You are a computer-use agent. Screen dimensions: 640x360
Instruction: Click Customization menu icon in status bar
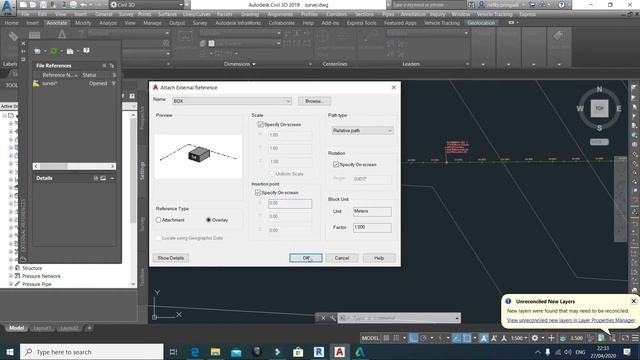click(x=635, y=338)
